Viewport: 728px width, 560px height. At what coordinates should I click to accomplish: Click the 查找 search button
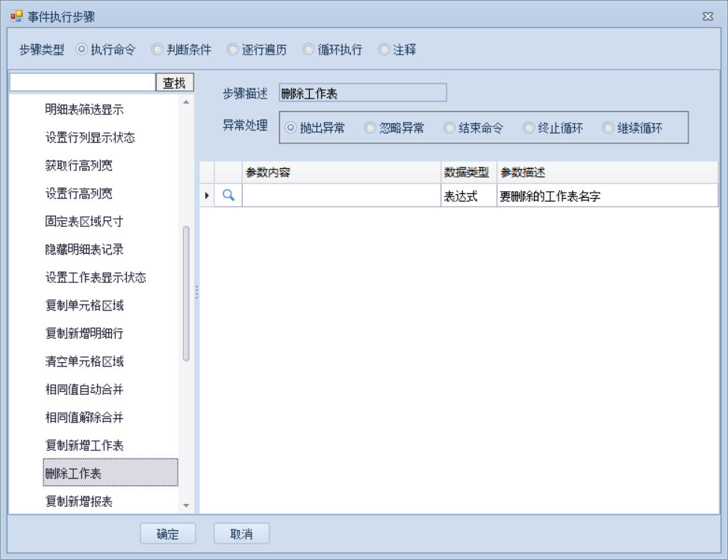point(175,82)
